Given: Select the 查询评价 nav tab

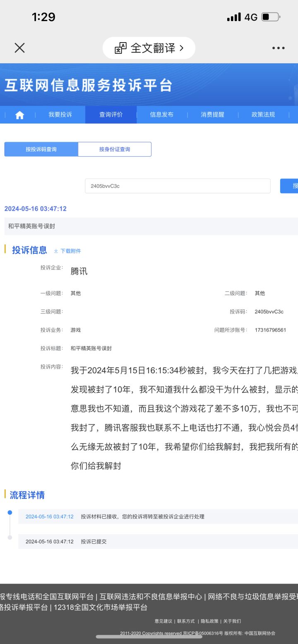Looking at the screenshot, I should point(111,114).
